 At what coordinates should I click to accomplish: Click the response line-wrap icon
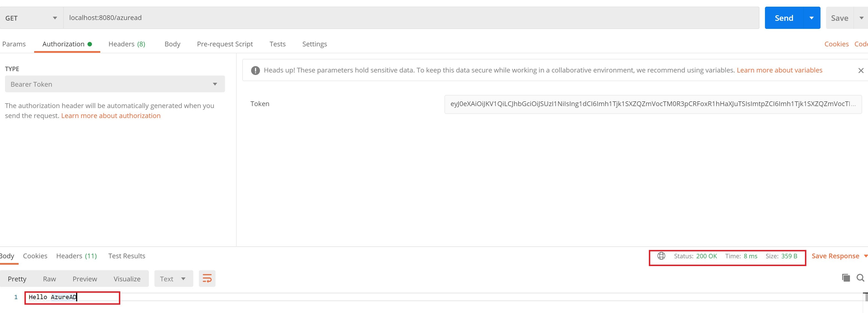click(x=207, y=278)
